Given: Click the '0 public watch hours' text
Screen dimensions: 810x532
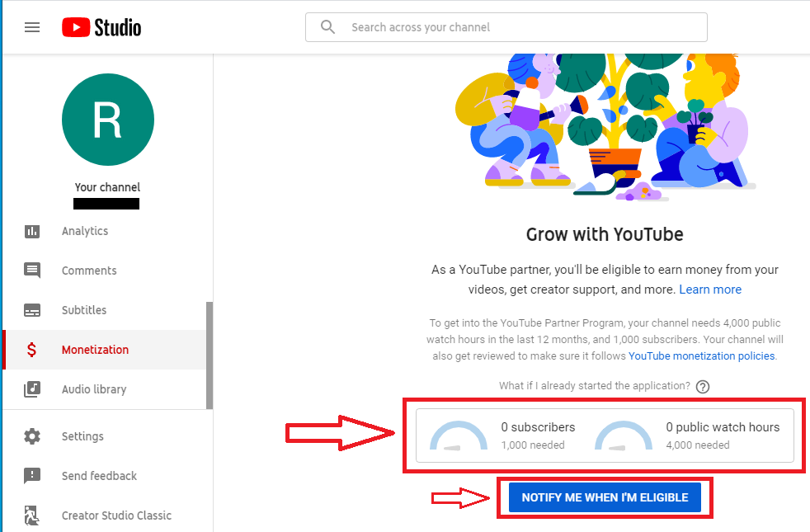Looking at the screenshot, I should pos(723,427).
